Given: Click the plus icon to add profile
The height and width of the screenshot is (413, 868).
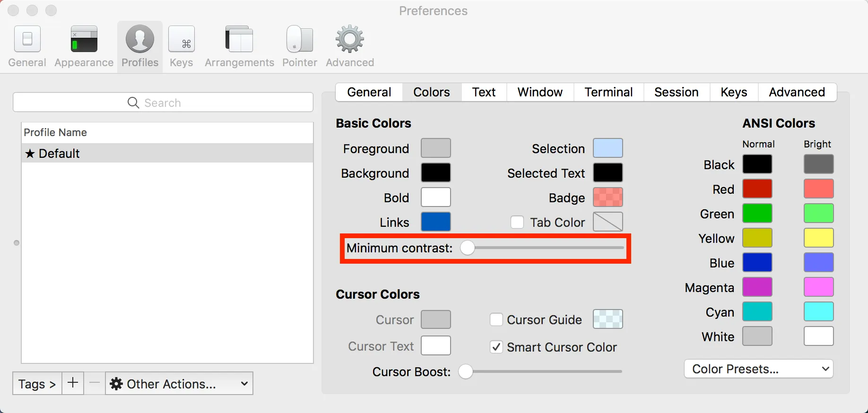Looking at the screenshot, I should 73,383.
